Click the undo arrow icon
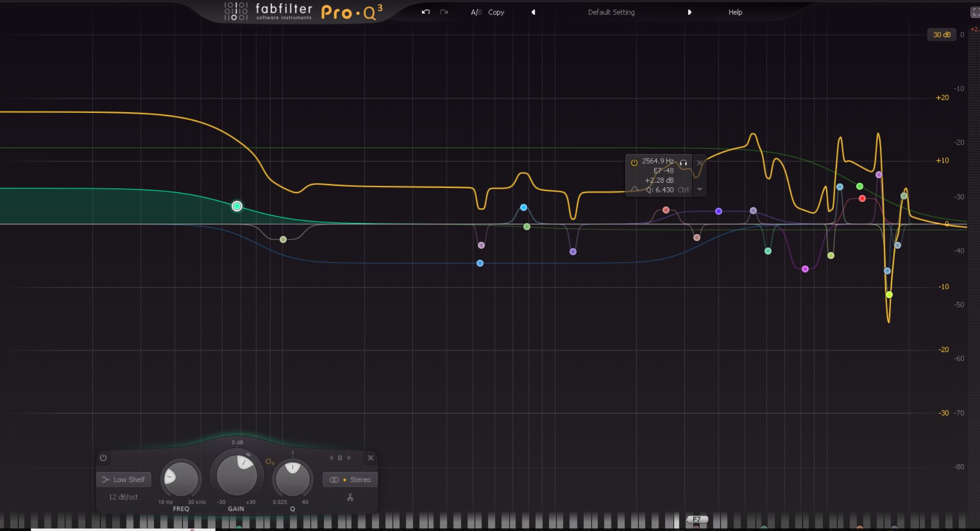980x531 pixels. (425, 12)
